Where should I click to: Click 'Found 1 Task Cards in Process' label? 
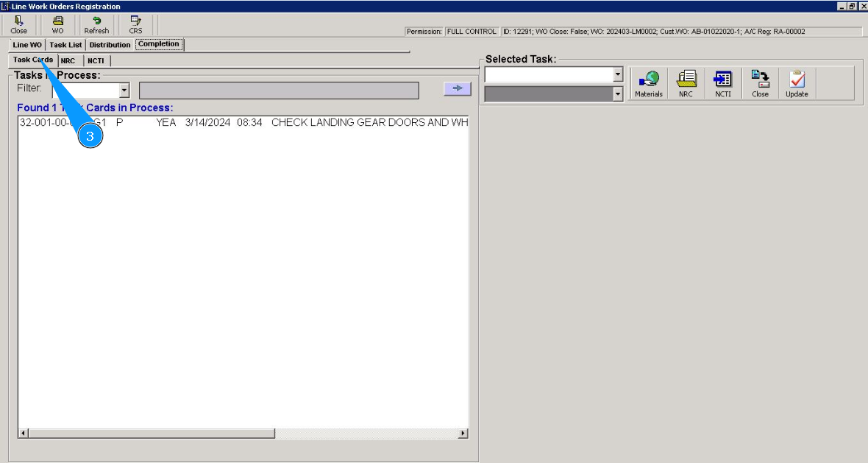click(x=95, y=108)
